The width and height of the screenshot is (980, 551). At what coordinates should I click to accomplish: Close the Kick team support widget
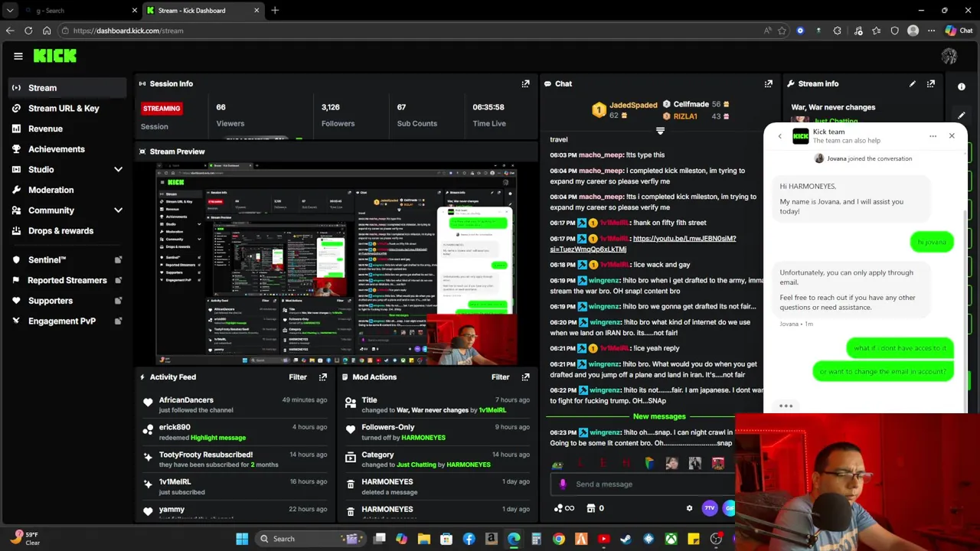click(x=952, y=136)
